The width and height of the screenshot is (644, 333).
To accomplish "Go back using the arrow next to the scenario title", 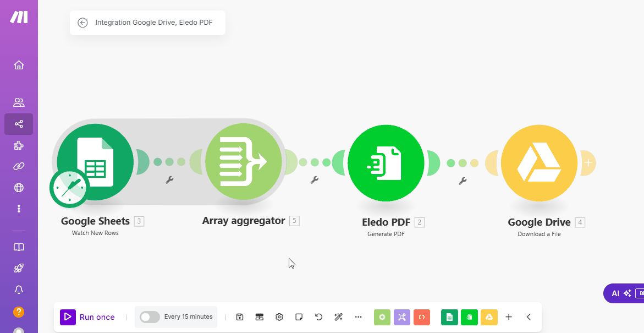I will (83, 23).
